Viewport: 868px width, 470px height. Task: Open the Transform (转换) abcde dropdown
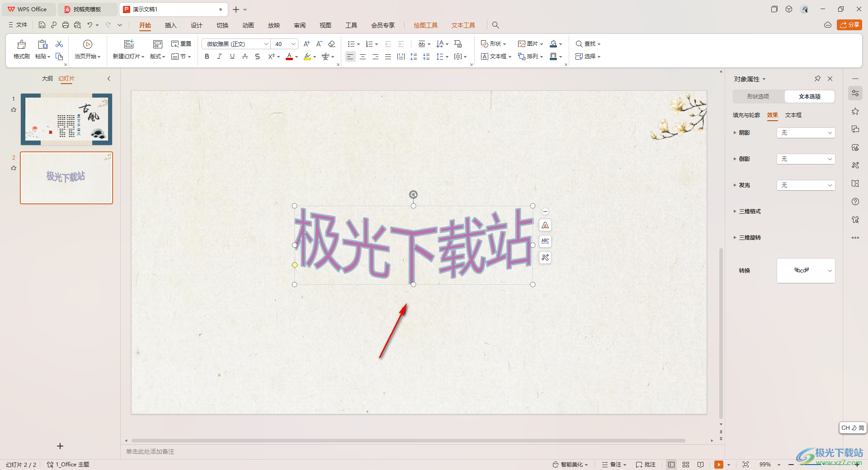[x=806, y=271]
